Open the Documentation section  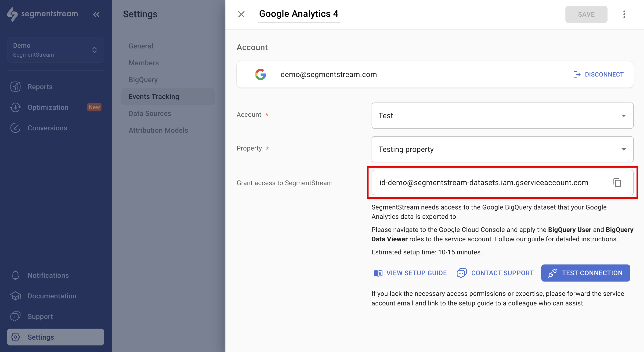[x=52, y=296]
